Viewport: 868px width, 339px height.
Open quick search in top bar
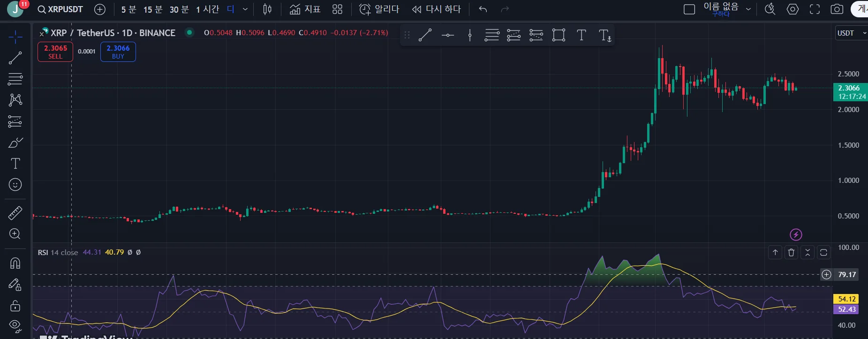[x=770, y=9]
